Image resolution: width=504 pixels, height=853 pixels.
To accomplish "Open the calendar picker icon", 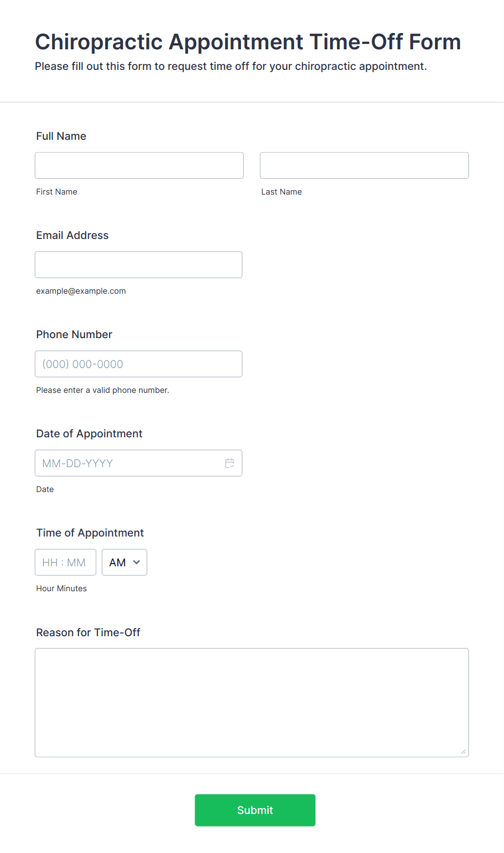I will click(x=230, y=463).
